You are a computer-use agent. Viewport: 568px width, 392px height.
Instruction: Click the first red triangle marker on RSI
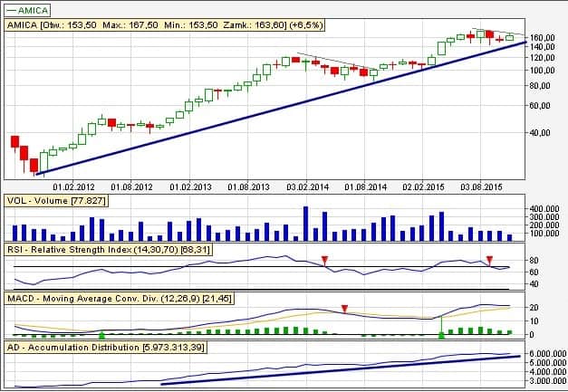326,261
